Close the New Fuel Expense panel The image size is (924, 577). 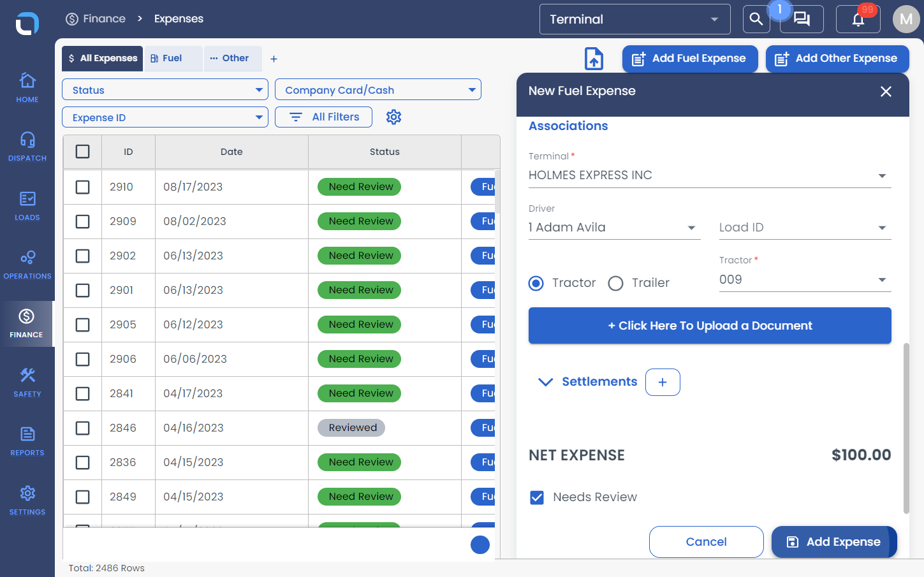coord(886,92)
